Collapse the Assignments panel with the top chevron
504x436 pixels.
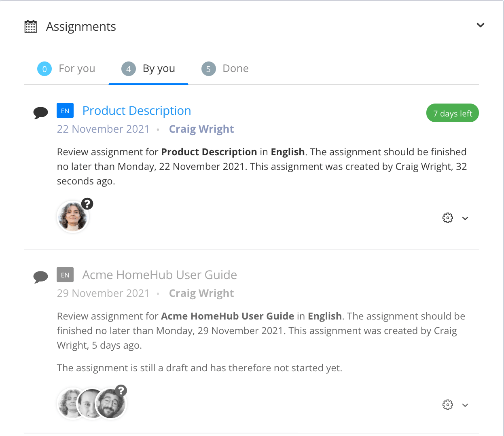481,25
